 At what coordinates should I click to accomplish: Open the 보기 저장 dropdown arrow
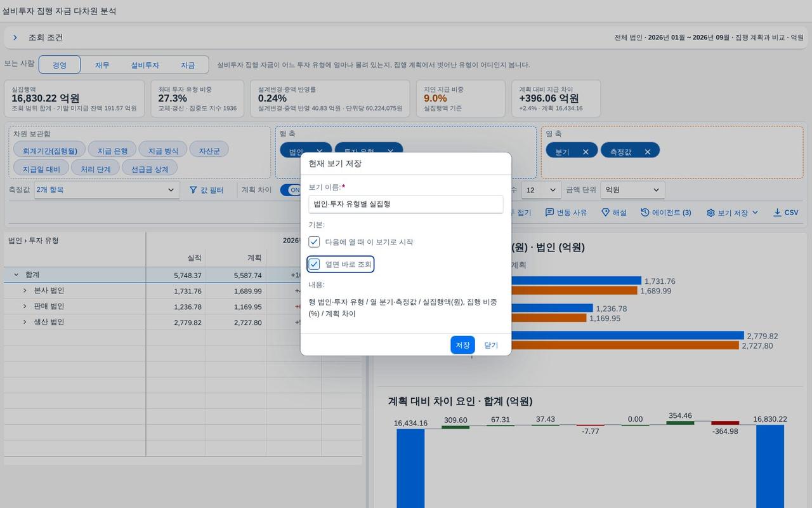tap(755, 213)
